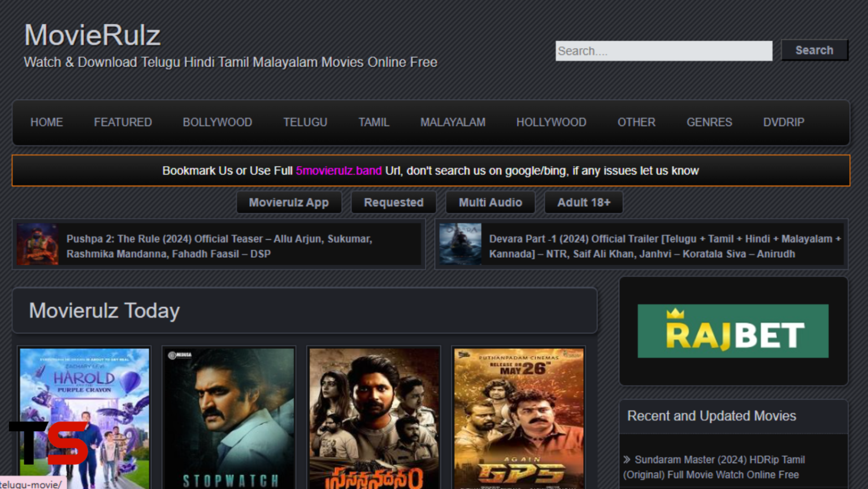
Task: Focus the Search input field
Action: (x=663, y=51)
